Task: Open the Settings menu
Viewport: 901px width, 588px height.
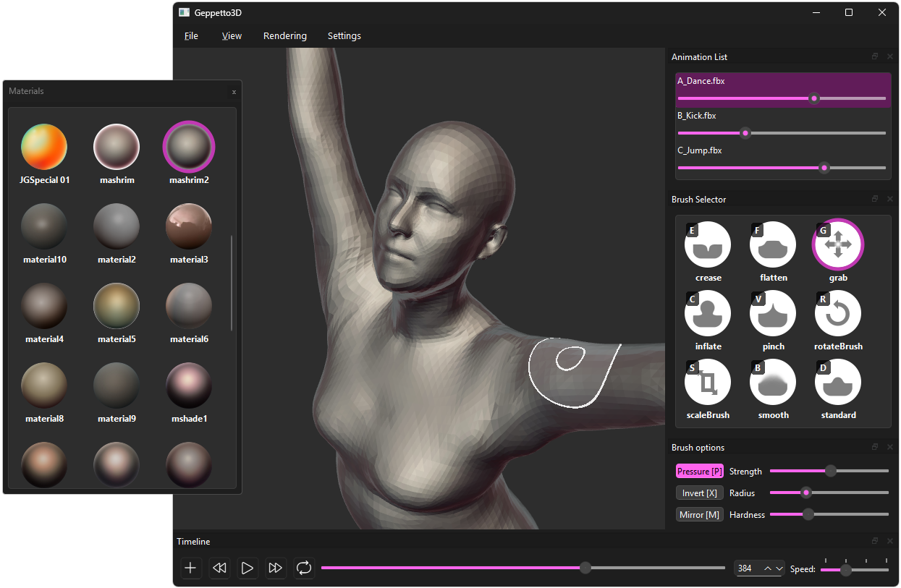Action: [x=344, y=35]
